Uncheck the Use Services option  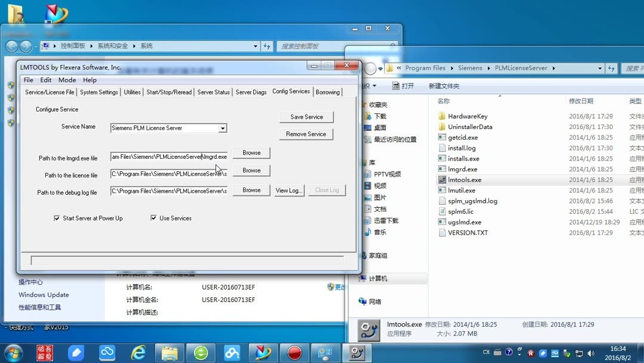[154, 218]
